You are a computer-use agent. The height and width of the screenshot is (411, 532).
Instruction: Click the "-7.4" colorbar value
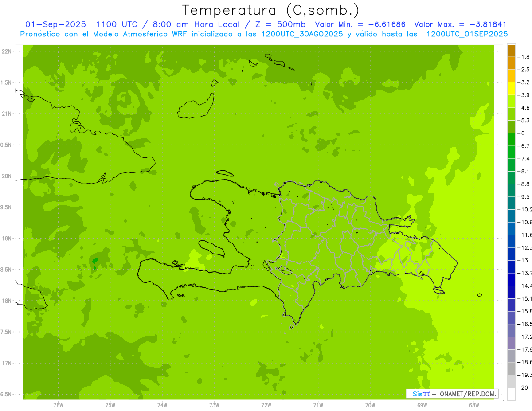524,158
